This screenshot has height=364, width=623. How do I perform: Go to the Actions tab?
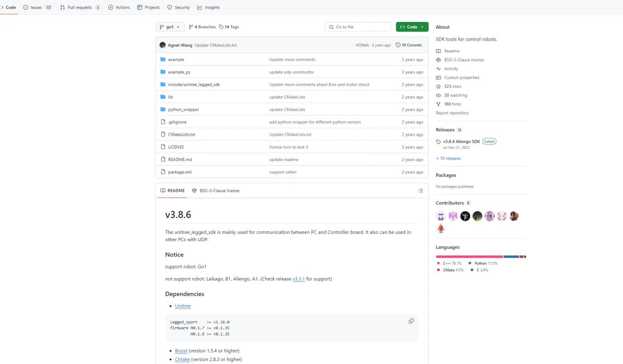(119, 8)
